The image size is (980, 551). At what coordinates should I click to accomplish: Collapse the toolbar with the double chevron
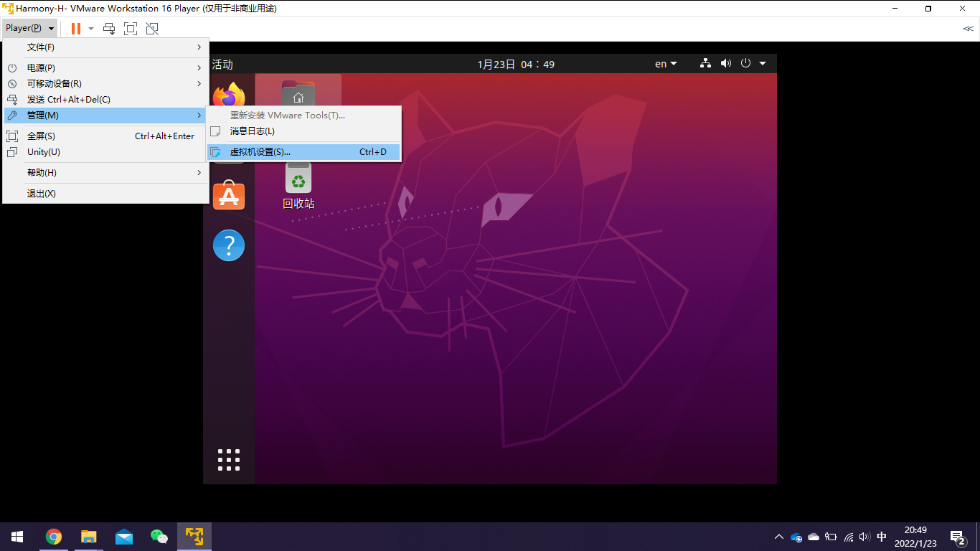pos(968,29)
